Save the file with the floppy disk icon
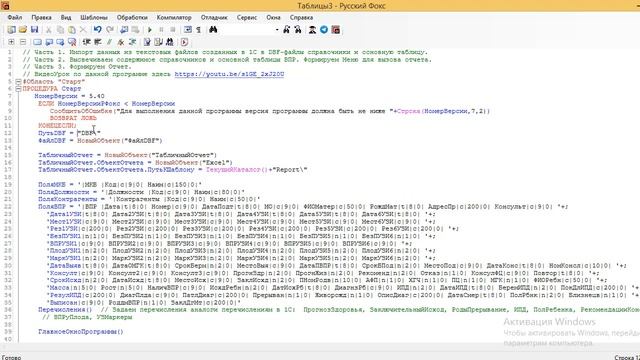 35,29
